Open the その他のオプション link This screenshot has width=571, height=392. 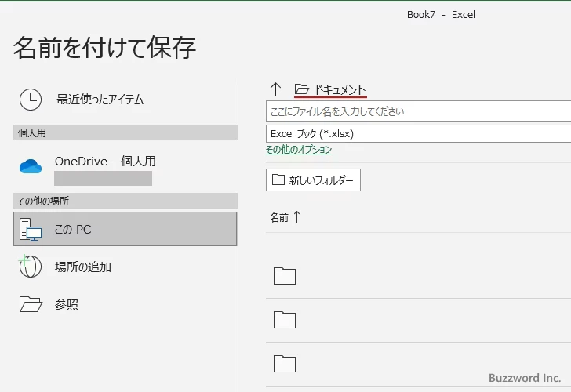pyautogui.click(x=299, y=150)
